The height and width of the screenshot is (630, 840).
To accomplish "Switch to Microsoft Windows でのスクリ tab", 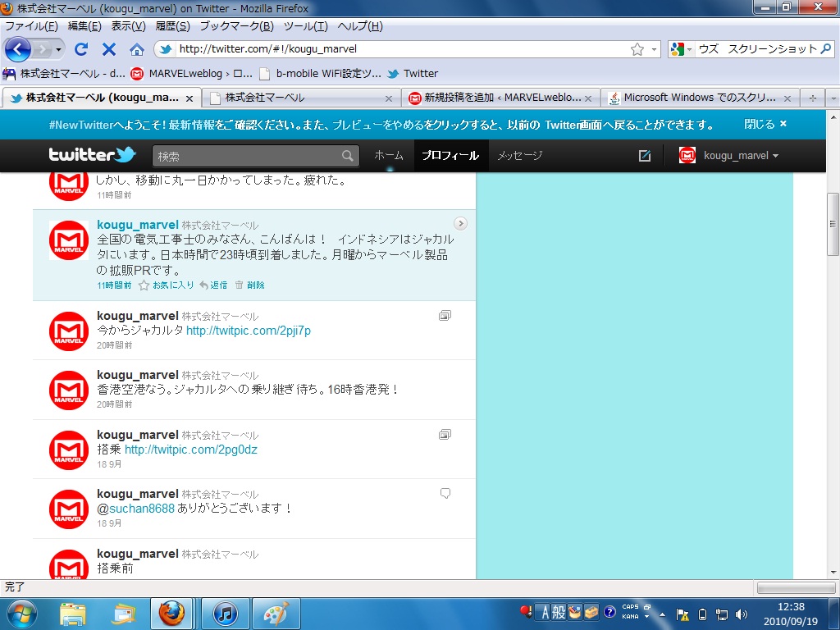I will tap(699, 98).
